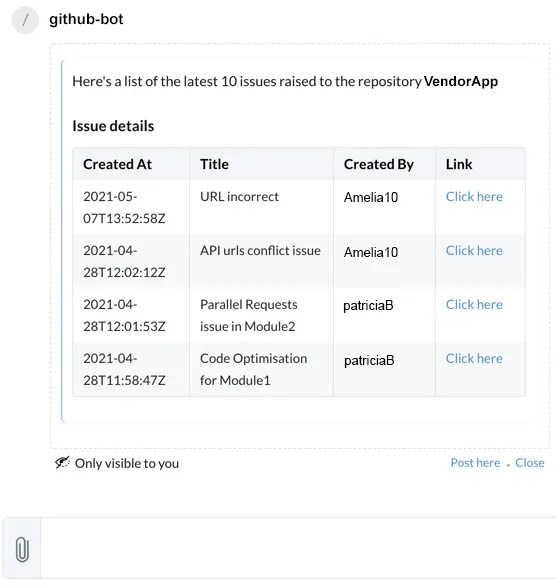
Task: Click the 'Only visible to you' eye icon
Action: tap(62, 463)
